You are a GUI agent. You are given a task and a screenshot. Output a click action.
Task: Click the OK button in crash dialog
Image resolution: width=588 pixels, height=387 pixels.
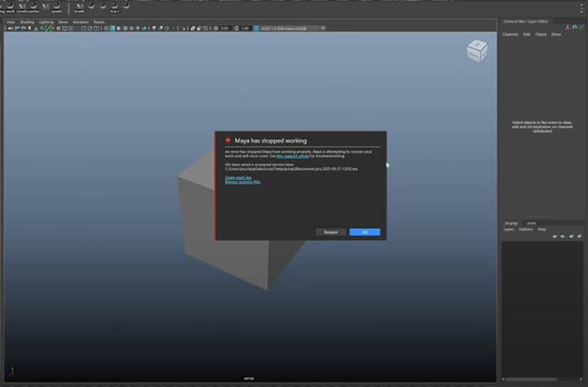point(365,232)
